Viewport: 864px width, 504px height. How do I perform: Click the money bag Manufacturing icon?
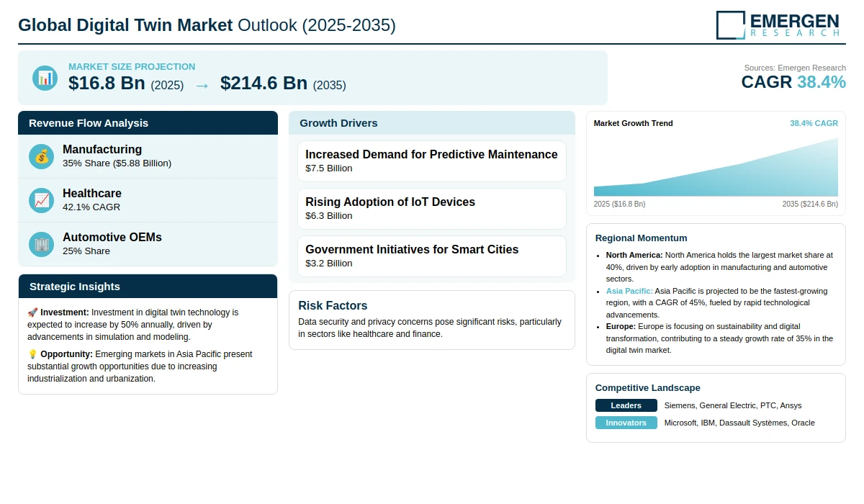coord(42,156)
